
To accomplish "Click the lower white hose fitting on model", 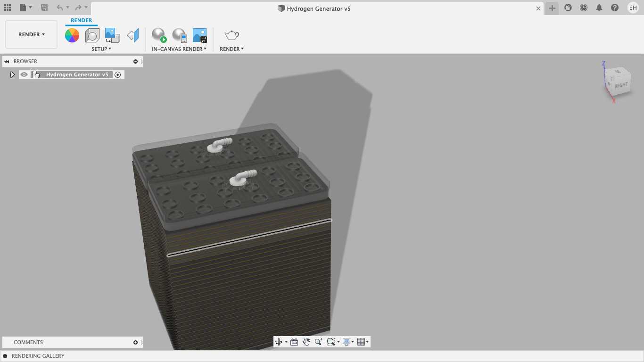I will (242, 178).
